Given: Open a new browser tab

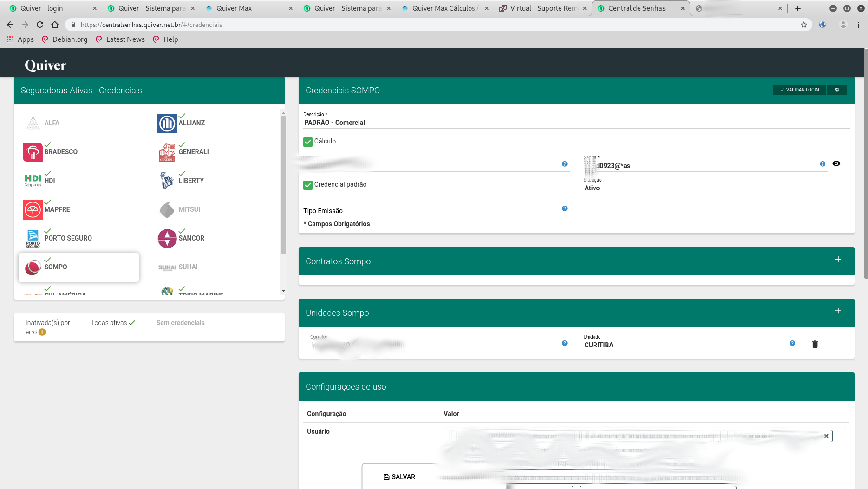Looking at the screenshot, I should (x=798, y=8).
